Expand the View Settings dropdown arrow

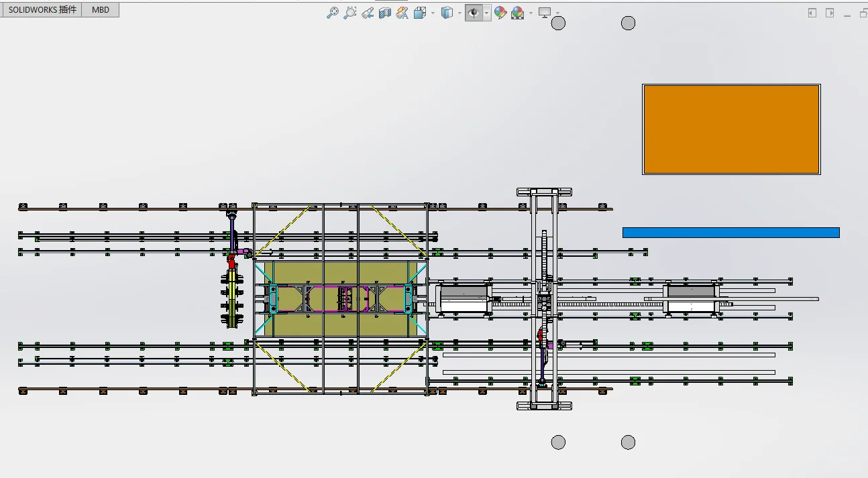[557, 13]
